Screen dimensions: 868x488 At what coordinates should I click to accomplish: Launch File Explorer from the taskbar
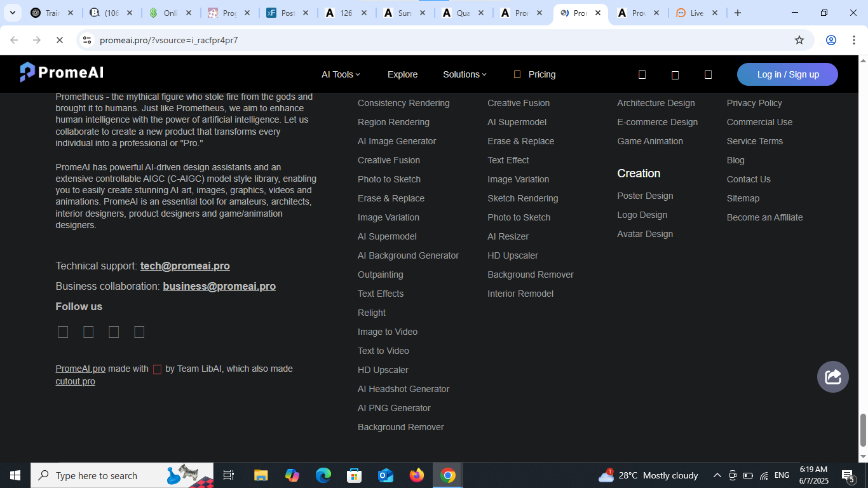tap(261, 475)
